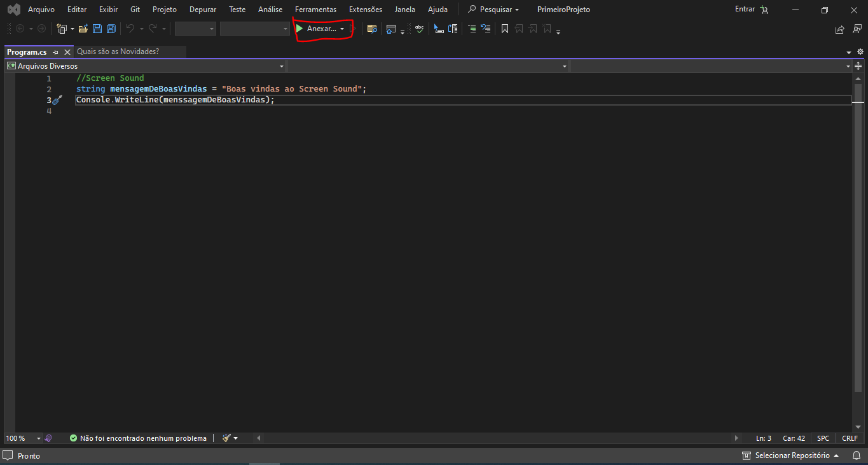Click the Ln: 3 line indicator

(764, 438)
